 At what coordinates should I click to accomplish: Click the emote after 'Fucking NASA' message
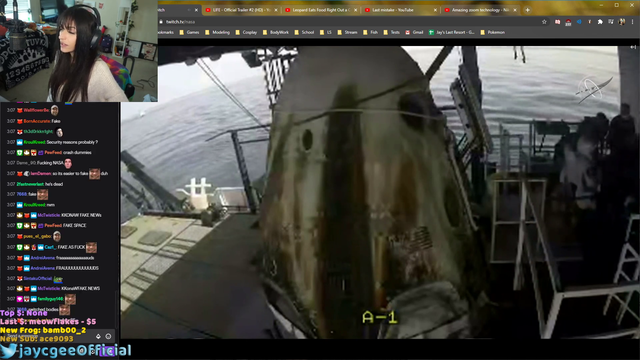[68, 163]
